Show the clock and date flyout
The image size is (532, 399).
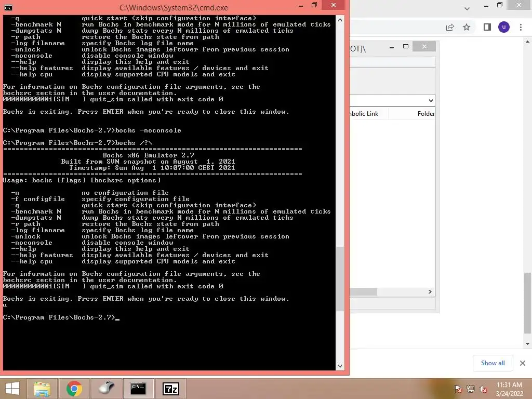[x=509, y=389]
